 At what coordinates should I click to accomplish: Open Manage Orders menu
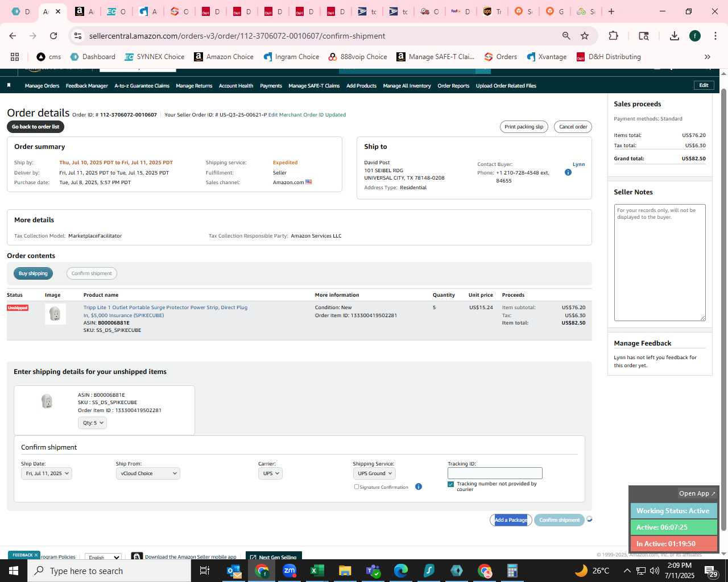point(42,86)
